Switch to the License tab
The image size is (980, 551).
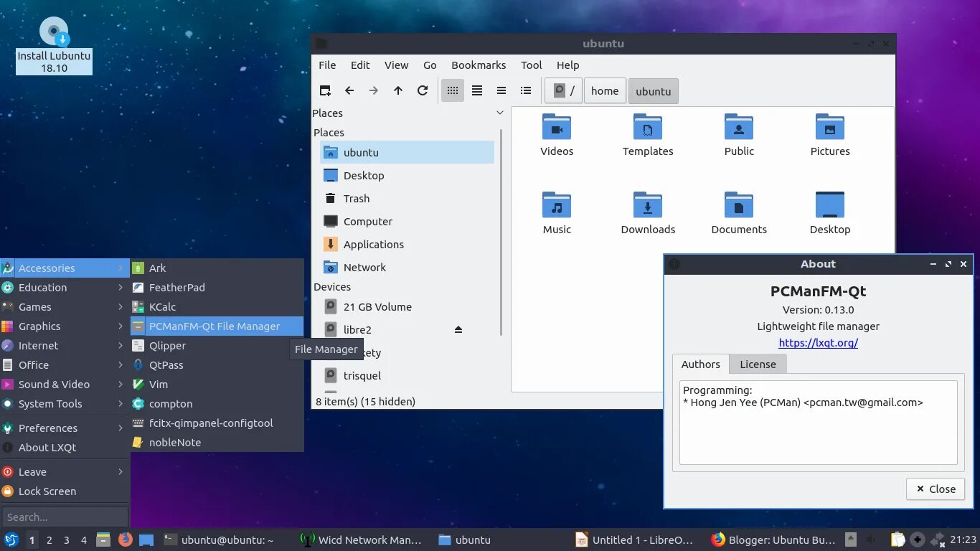coord(758,364)
